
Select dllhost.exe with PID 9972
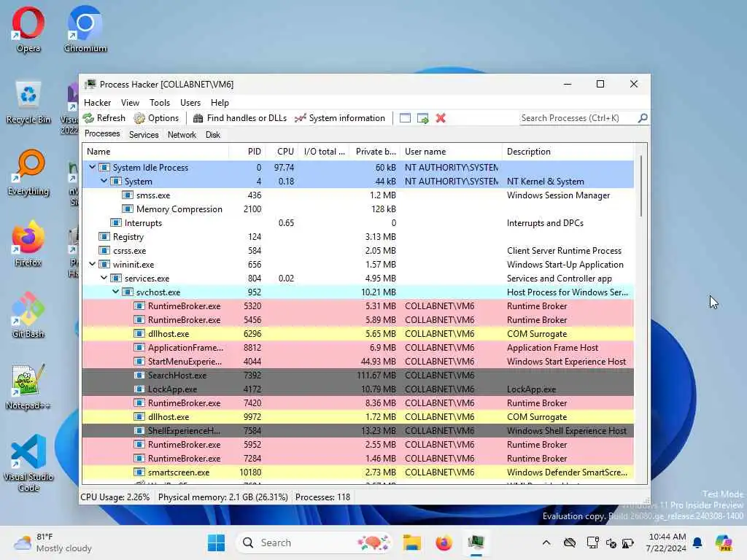357,416
